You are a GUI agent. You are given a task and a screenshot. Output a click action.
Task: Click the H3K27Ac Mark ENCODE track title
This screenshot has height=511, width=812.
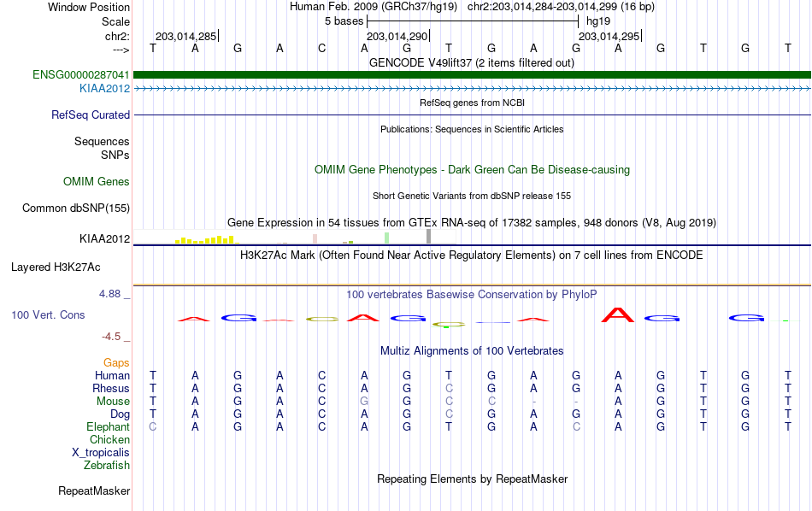(x=472, y=255)
